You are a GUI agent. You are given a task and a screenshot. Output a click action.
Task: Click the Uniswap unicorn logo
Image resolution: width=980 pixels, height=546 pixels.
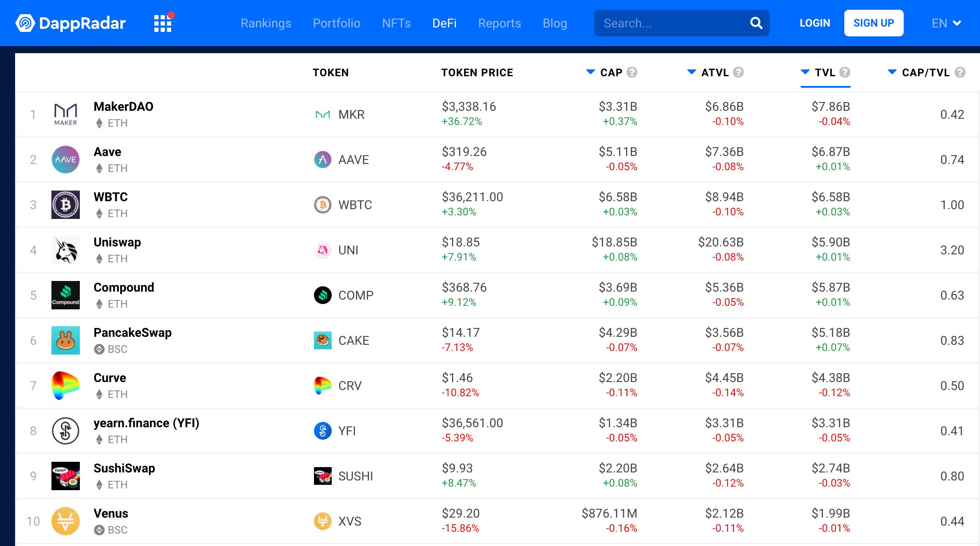66,250
